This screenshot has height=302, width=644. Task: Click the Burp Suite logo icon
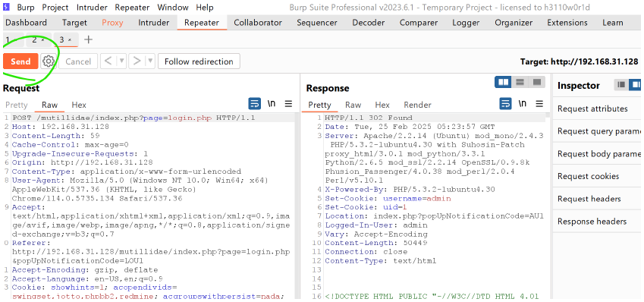(6, 7)
